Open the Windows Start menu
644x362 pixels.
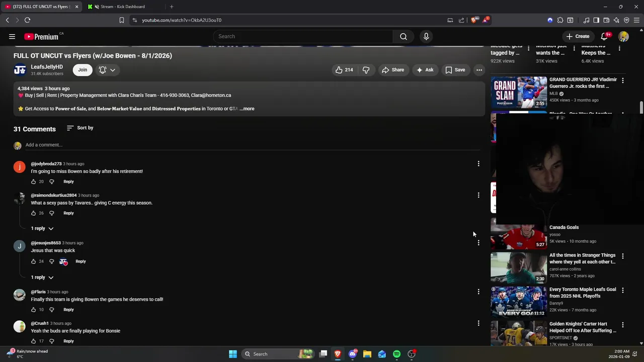pos(233,354)
